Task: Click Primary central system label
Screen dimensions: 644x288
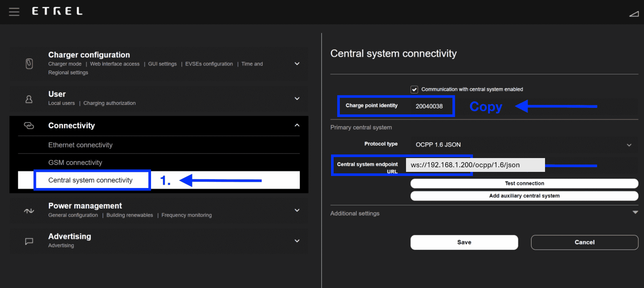Action: (361, 128)
